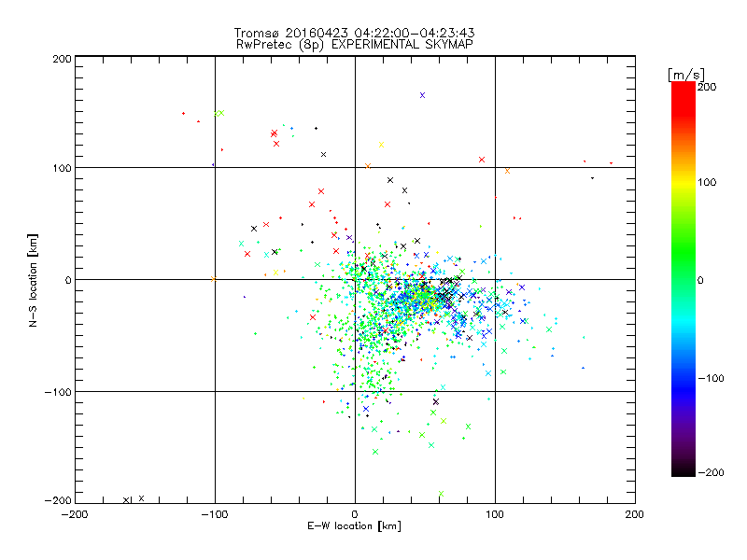Click the 'E-W location [km]' axis label
The height and width of the screenshot is (560, 747).
tap(354, 526)
